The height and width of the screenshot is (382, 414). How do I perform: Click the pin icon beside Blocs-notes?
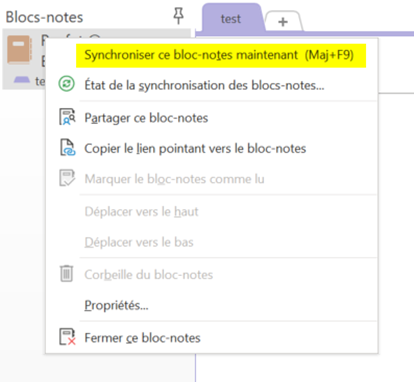click(179, 16)
